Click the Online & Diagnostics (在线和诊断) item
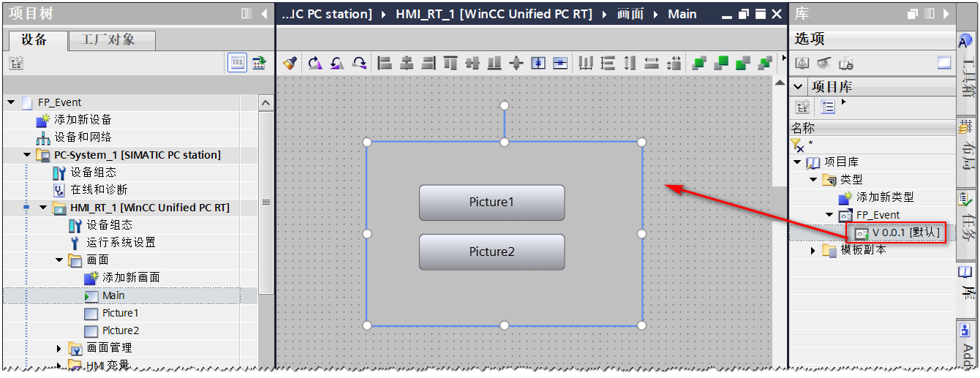This screenshot has width=980, height=378. 99,190
